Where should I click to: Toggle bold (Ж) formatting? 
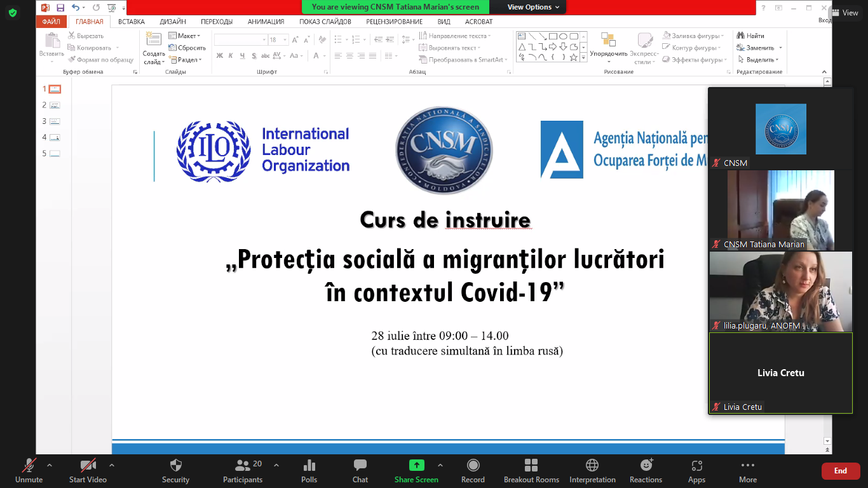click(220, 56)
